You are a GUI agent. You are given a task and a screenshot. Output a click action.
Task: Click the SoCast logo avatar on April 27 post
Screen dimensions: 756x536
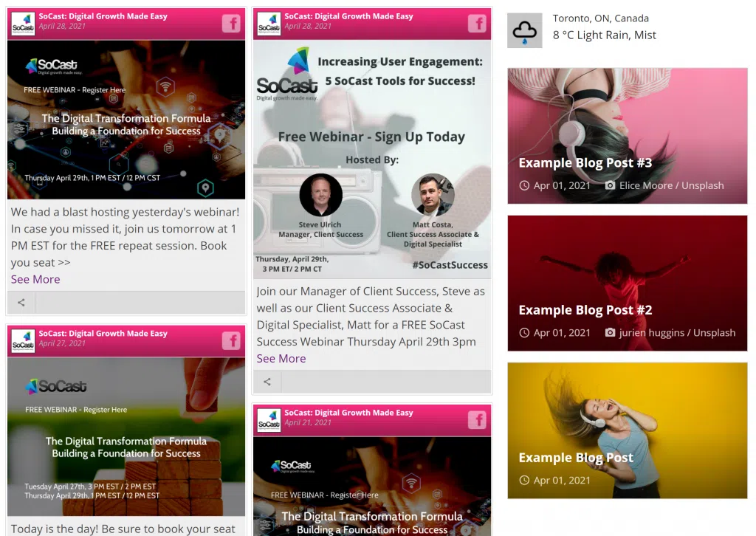click(x=23, y=341)
